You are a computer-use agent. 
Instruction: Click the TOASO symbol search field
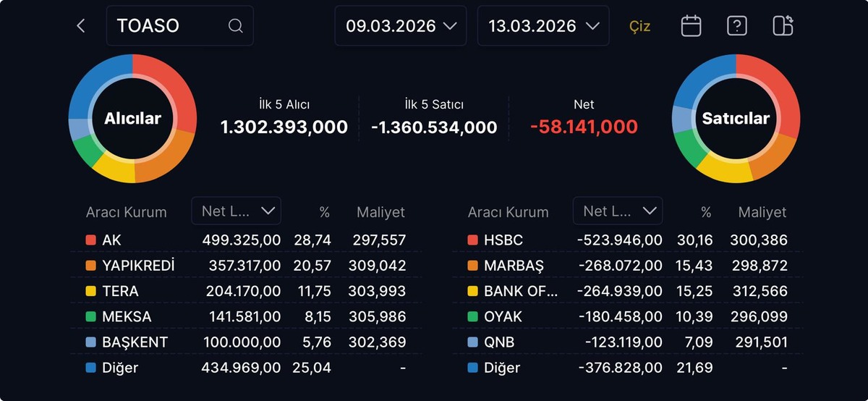point(180,26)
